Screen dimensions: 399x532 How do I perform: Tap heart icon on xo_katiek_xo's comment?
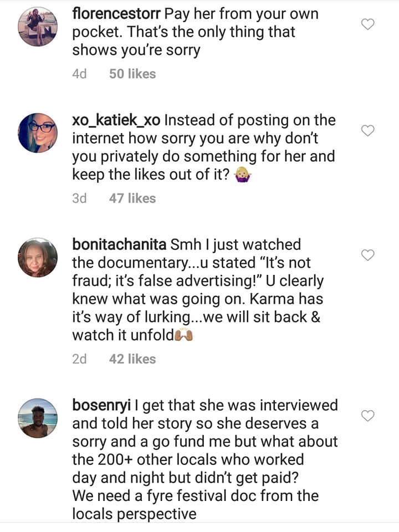pyautogui.click(x=368, y=131)
